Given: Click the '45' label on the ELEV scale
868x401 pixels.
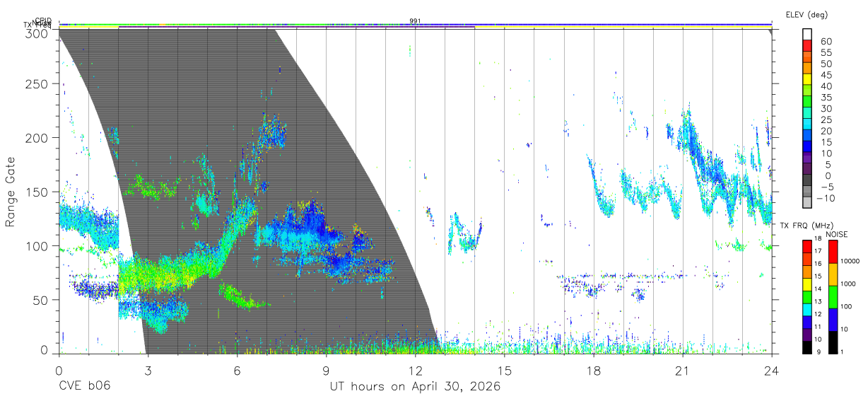Looking at the screenshot, I should [825, 75].
